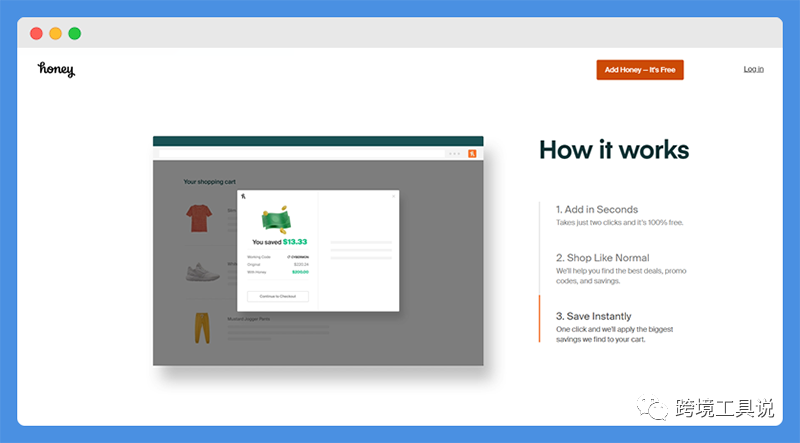This screenshot has width=800, height=443.
Task: Click Add Honey – It's Free button
Action: pos(640,70)
